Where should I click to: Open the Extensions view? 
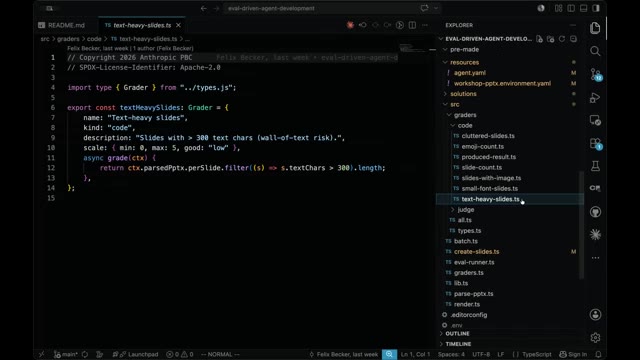[x=596, y=144]
